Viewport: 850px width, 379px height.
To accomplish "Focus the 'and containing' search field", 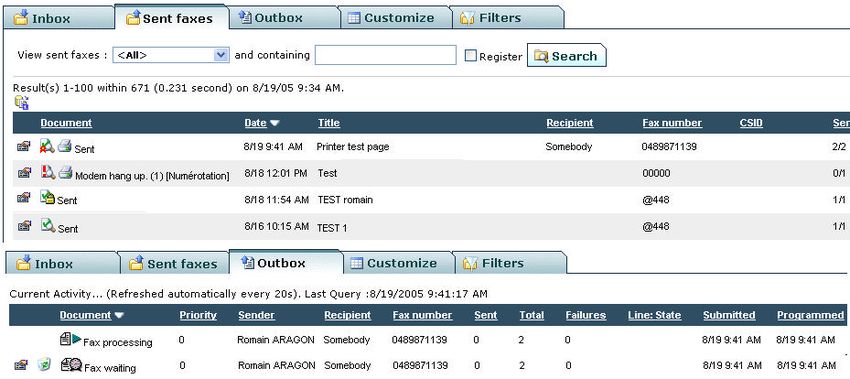I will point(385,55).
